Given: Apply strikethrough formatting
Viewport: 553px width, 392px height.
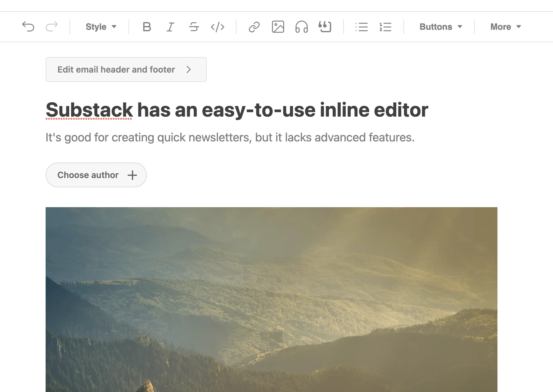Looking at the screenshot, I should [194, 27].
